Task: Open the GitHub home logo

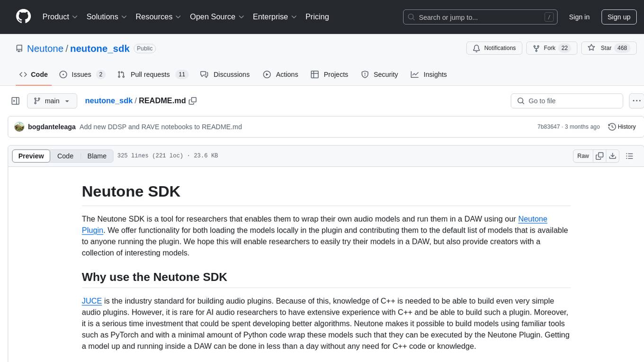Action: tap(24, 17)
